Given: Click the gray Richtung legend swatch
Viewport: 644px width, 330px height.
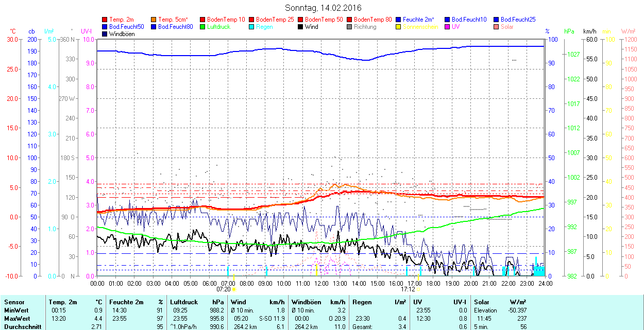Looking at the screenshot, I should (x=350, y=27).
